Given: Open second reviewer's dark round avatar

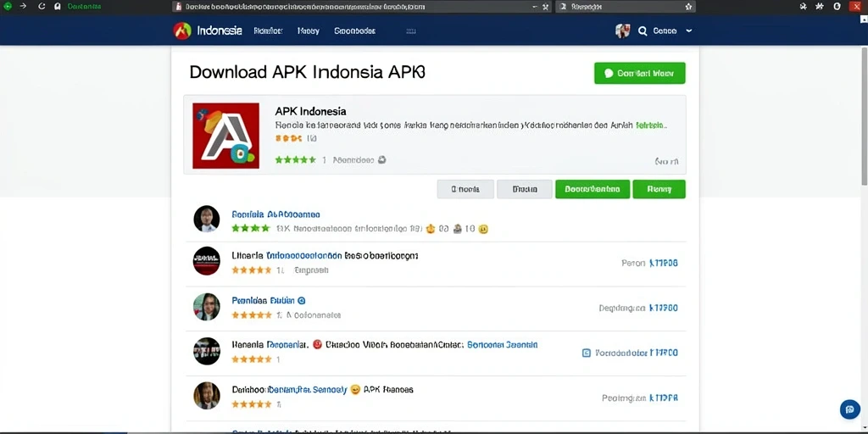Looking at the screenshot, I should click(207, 261).
